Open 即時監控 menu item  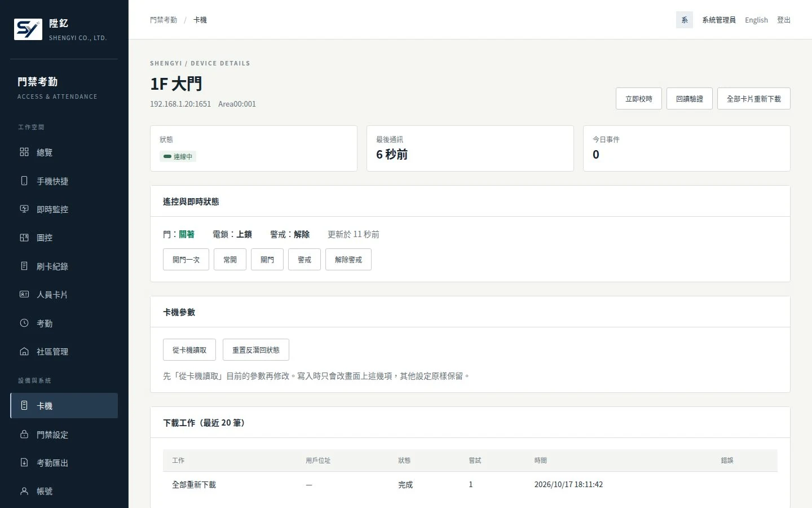64,209
